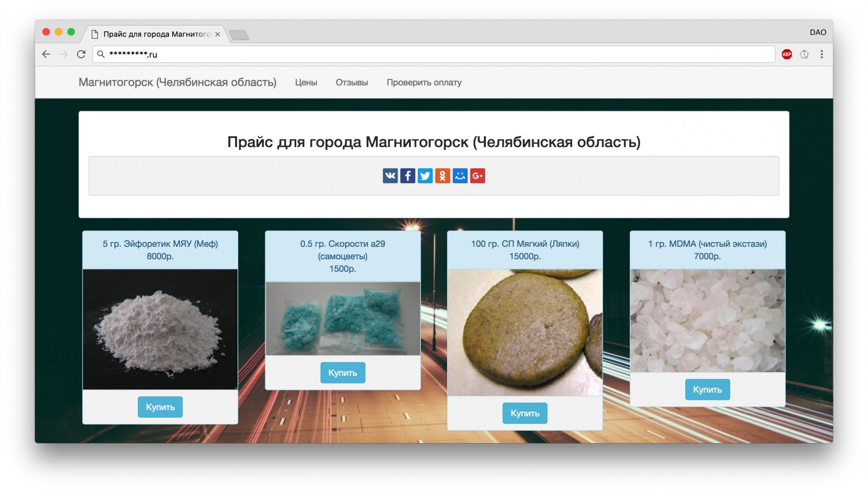Open the Chrome three-dot menu

click(822, 54)
